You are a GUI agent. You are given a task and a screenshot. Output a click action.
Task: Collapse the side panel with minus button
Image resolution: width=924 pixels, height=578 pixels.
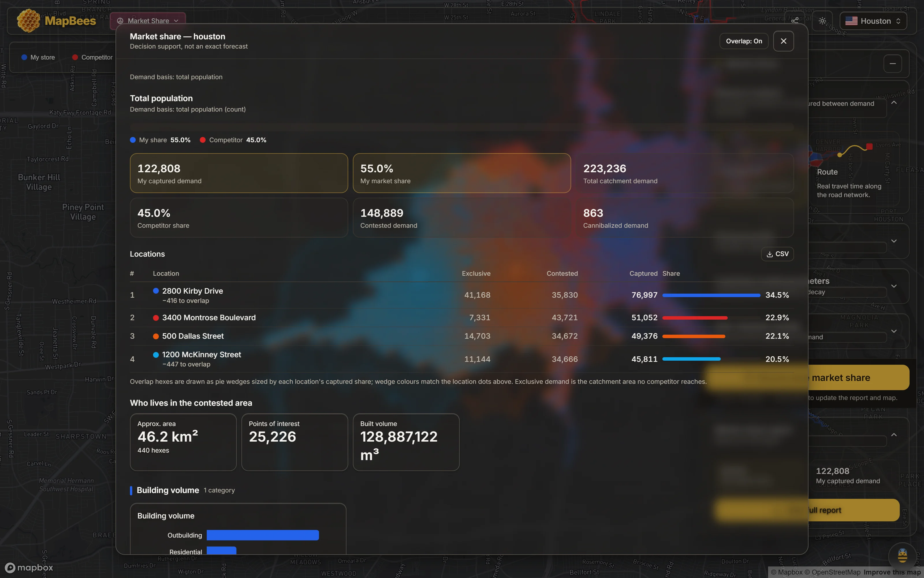coord(893,64)
